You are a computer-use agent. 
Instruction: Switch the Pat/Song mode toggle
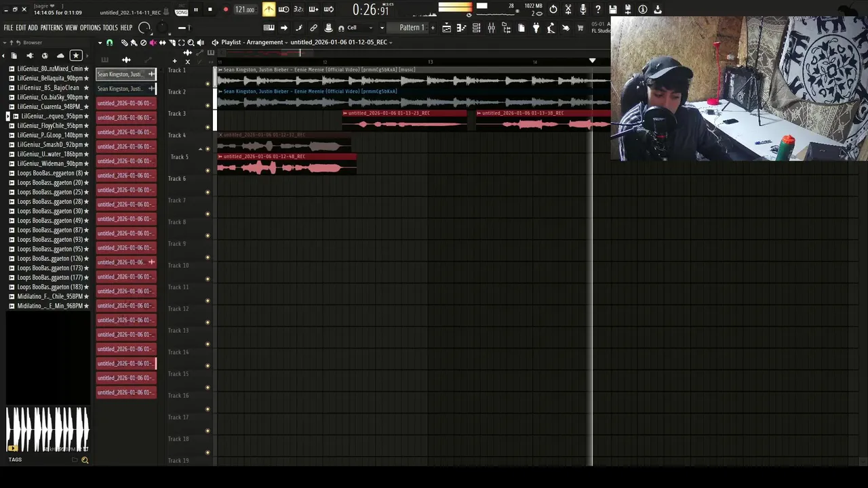pos(181,9)
